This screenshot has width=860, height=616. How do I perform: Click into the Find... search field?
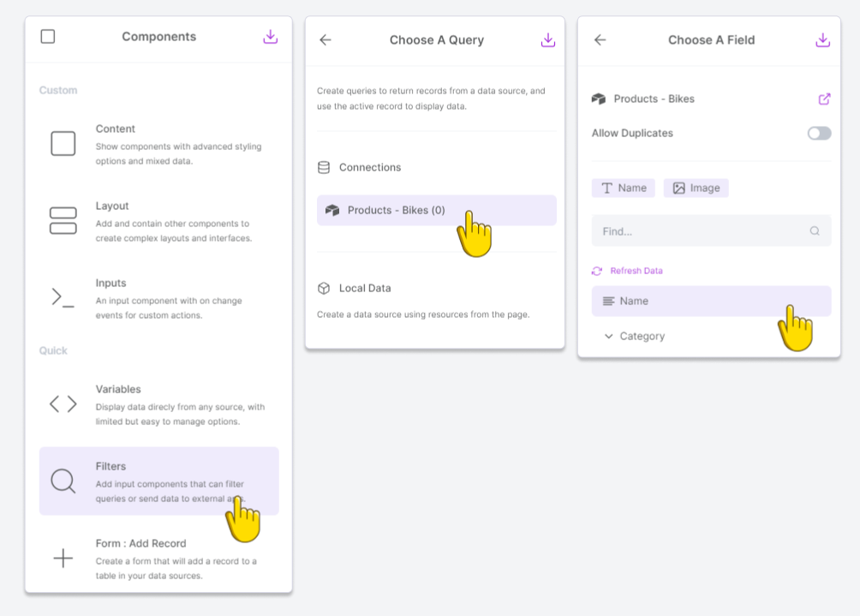pyautogui.click(x=711, y=231)
